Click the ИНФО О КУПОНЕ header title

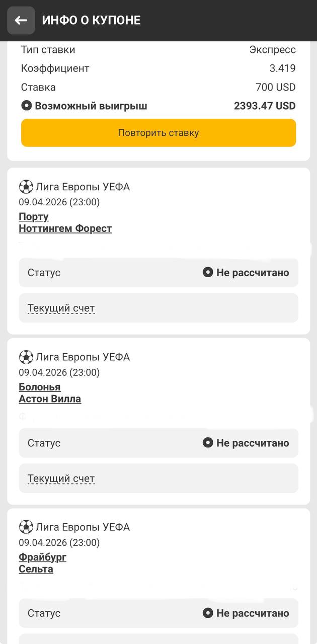[91, 20]
